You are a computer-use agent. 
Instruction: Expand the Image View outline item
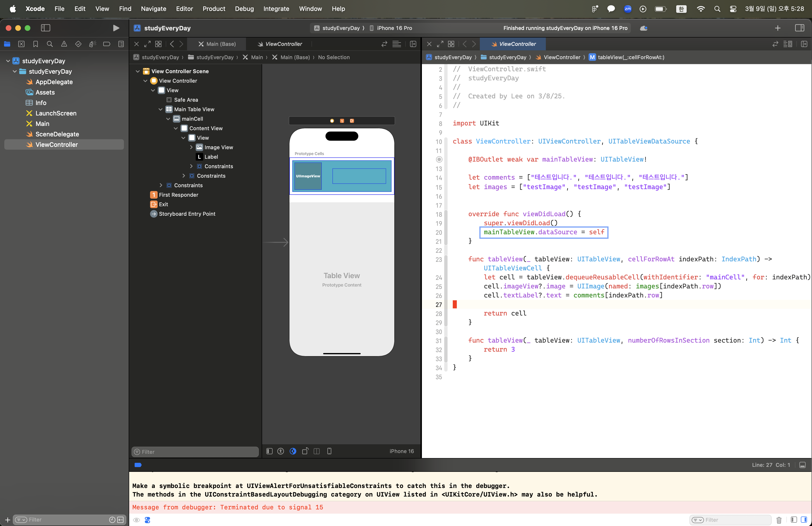191,147
